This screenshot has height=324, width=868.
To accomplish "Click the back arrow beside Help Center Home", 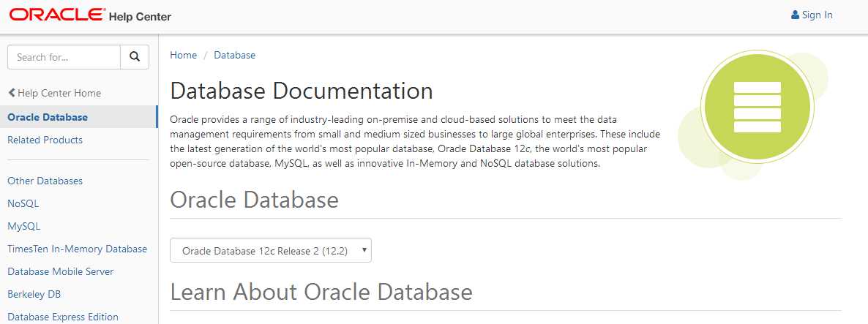I will tap(12, 93).
